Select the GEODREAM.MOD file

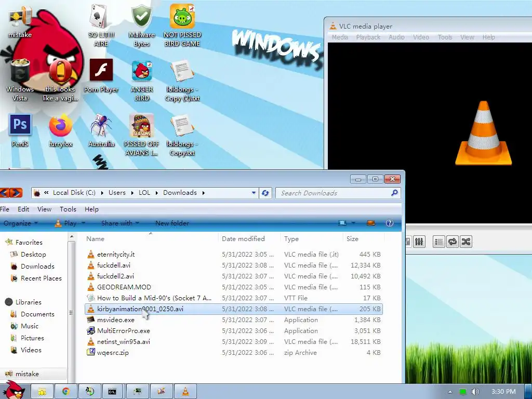[233, 287]
